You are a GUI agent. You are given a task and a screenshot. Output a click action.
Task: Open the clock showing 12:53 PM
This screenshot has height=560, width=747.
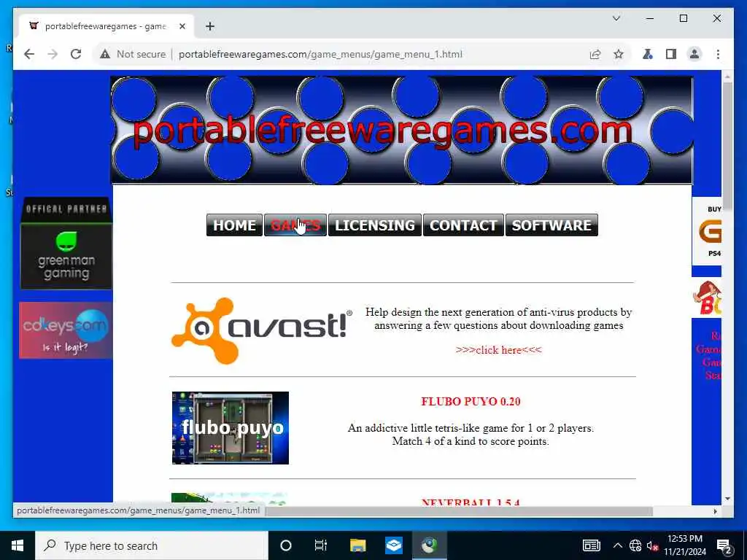pos(685,545)
